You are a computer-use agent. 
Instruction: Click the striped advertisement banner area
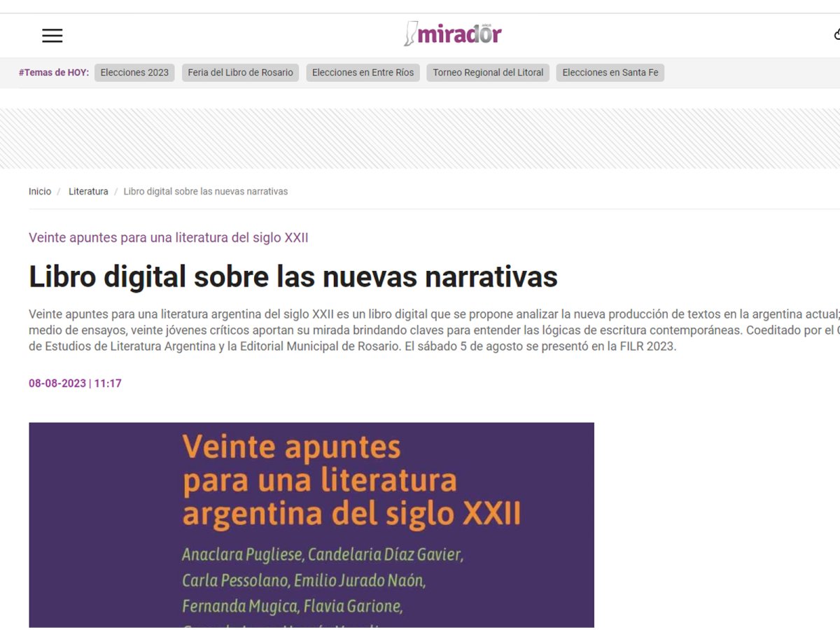(420, 139)
